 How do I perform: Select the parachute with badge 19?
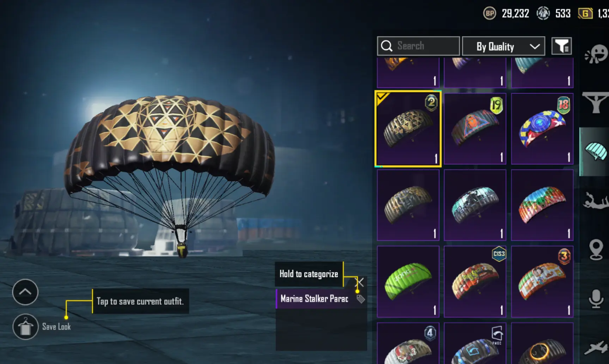[475, 129]
